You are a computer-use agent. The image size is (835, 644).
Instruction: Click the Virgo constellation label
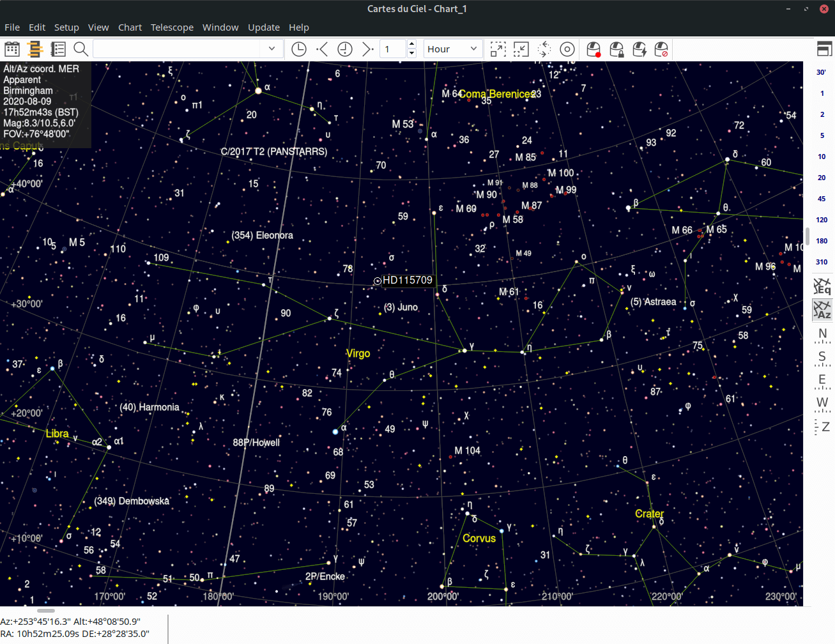358,353
